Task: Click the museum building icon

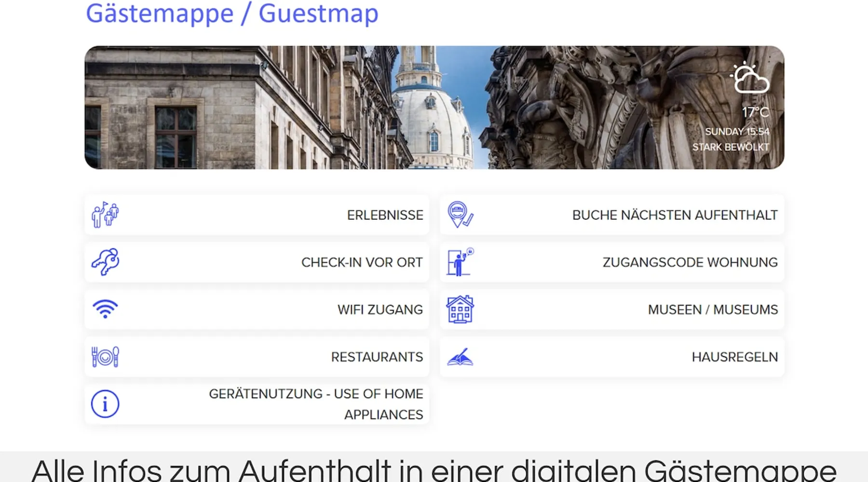Action: pos(460,309)
